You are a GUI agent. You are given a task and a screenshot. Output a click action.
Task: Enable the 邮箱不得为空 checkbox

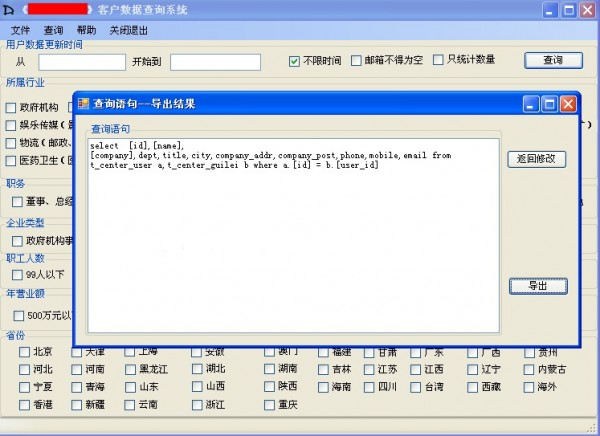pyautogui.click(x=356, y=60)
